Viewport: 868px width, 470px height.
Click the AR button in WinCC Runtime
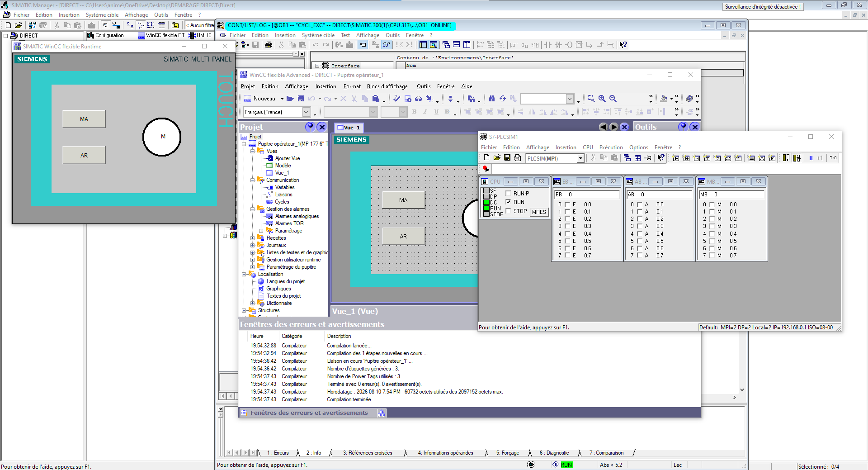84,155
